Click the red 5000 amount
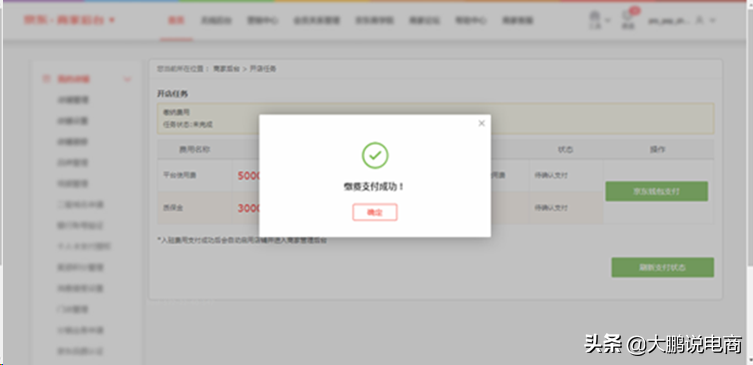This screenshot has height=365, width=753. [x=249, y=176]
